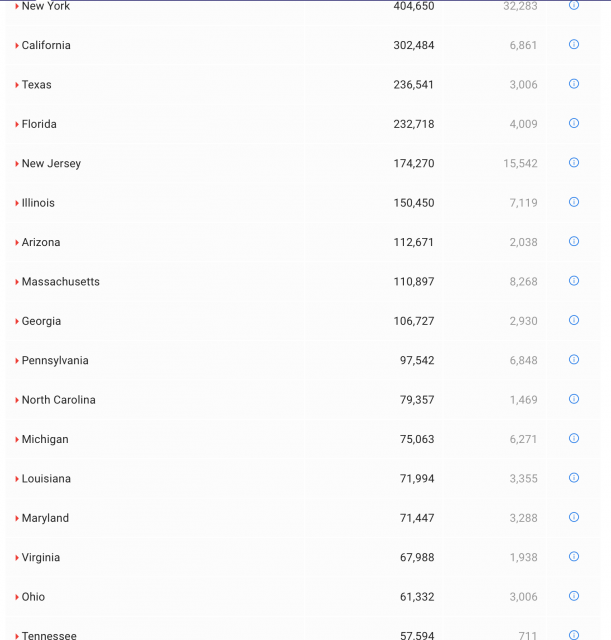Click Florida's case count 232,718
The height and width of the screenshot is (640, 611).
tap(413, 124)
